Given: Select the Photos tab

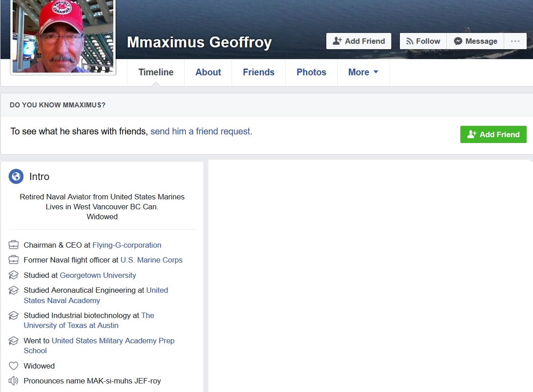Looking at the screenshot, I should tap(311, 72).
